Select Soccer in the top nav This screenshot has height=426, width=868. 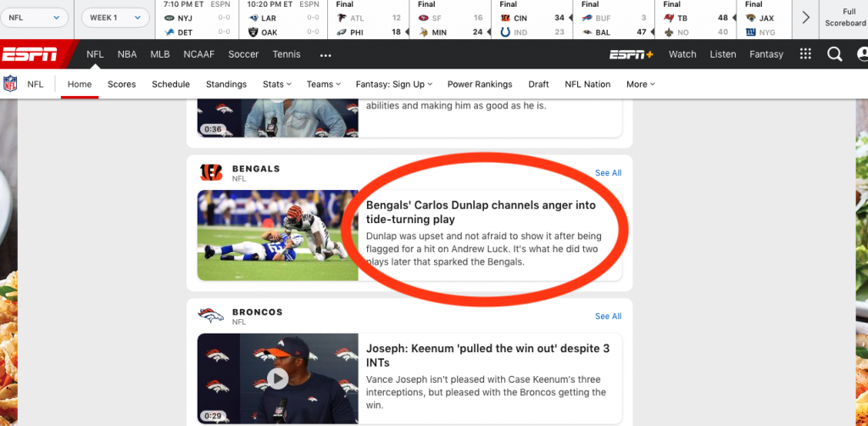coord(243,54)
